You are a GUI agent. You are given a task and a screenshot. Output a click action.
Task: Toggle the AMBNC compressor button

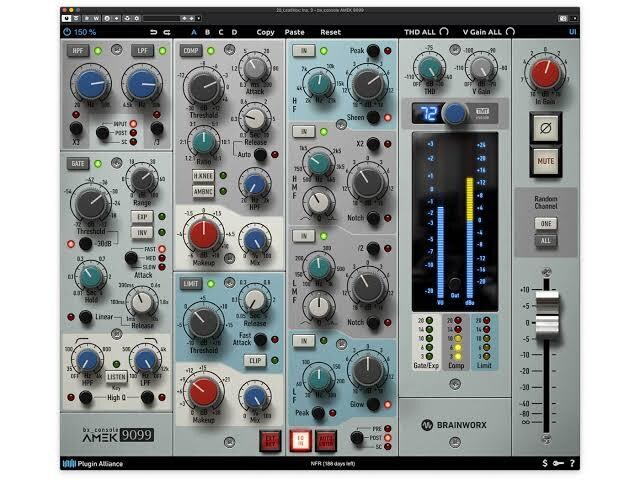point(203,191)
